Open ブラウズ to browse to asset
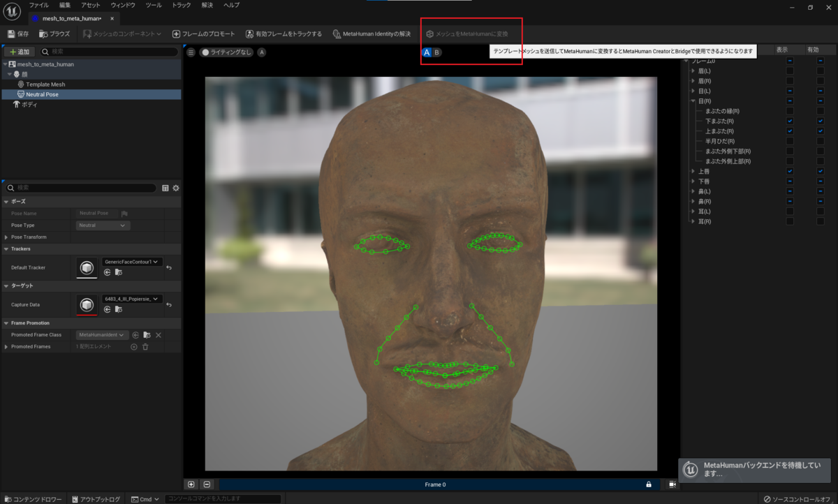The height and width of the screenshot is (504, 838). 54,34
